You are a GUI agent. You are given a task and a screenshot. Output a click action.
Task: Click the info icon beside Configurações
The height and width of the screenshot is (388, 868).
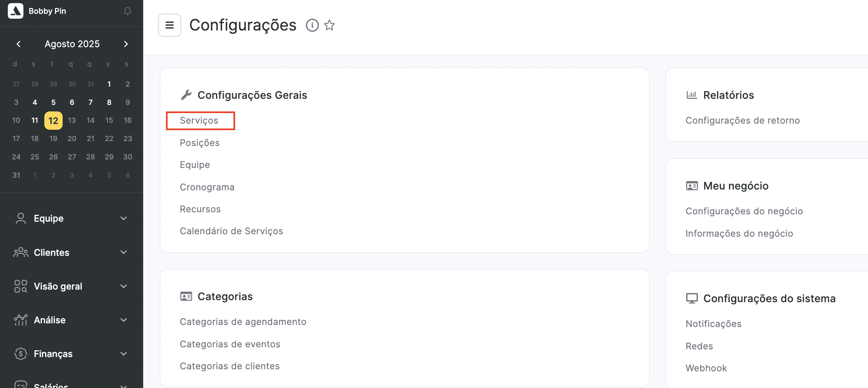(x=312, y=25)
